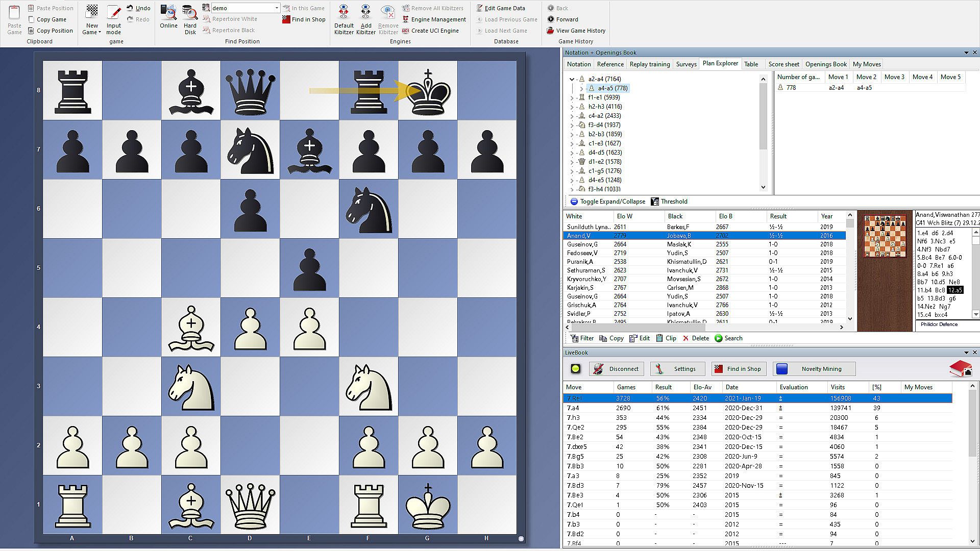Click the Threshold option
The height and width of the screenshot is (551, 980).
click(x=669, y=202)
